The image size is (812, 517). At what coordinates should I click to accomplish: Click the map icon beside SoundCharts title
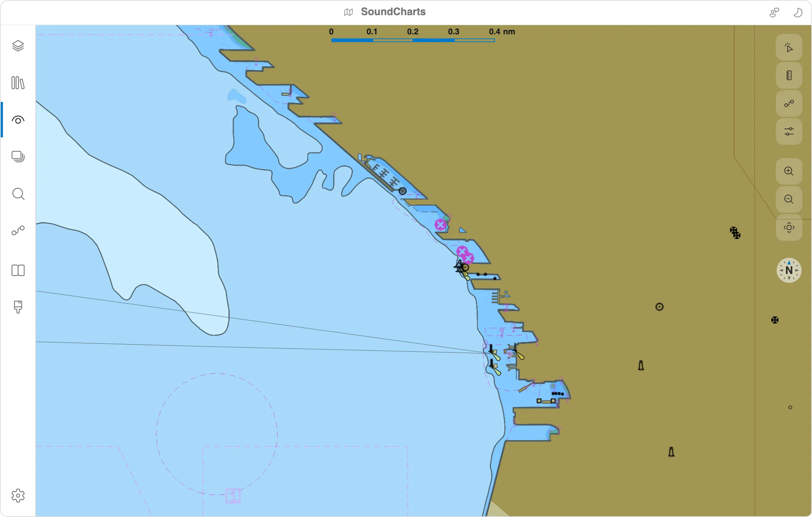(348, 12)
